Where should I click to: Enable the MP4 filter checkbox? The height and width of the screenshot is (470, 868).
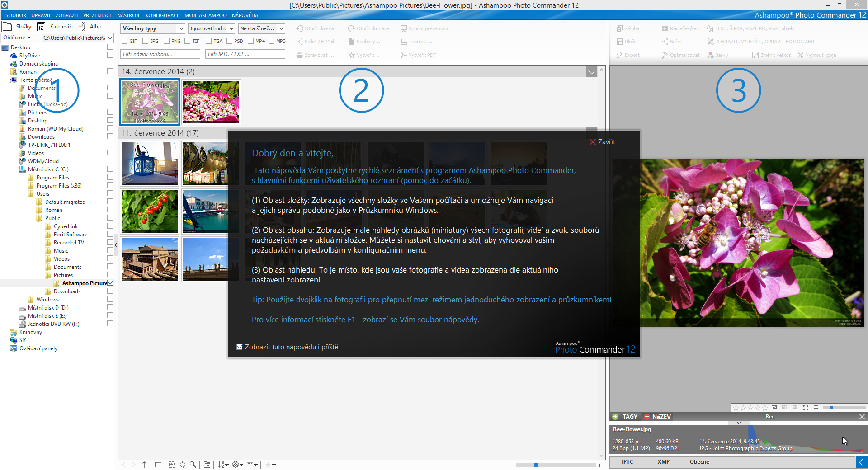click(x=250, y=41)
